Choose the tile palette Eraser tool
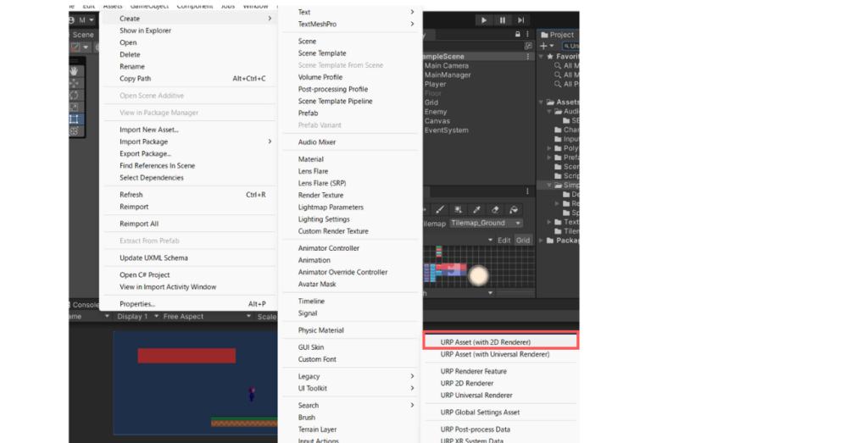The width and height of the screenshot is (868, 443). tap(494, 209)
